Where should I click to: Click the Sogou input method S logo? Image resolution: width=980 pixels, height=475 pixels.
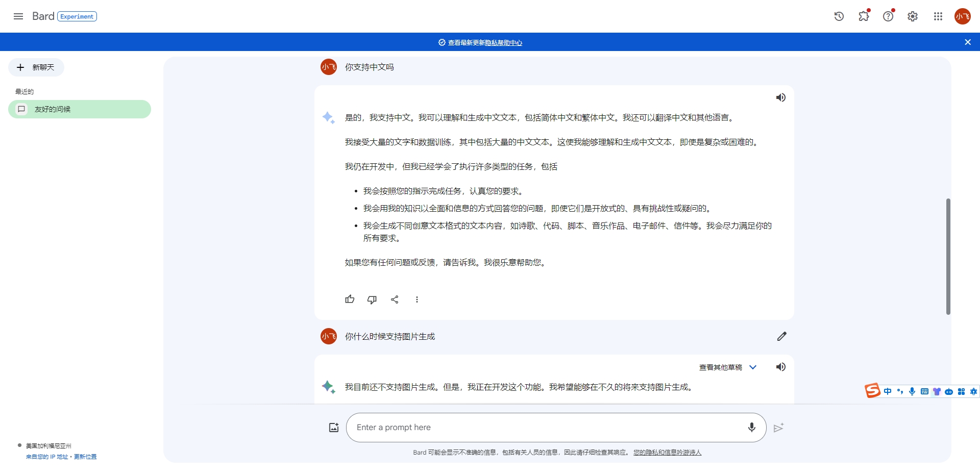[872, 391]
